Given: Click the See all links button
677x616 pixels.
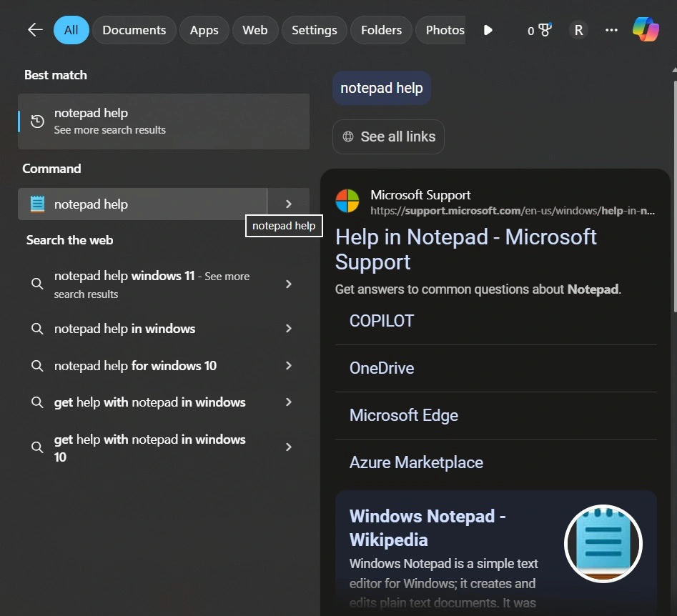Looking at the screenshot, I should (x=388, y=136).
